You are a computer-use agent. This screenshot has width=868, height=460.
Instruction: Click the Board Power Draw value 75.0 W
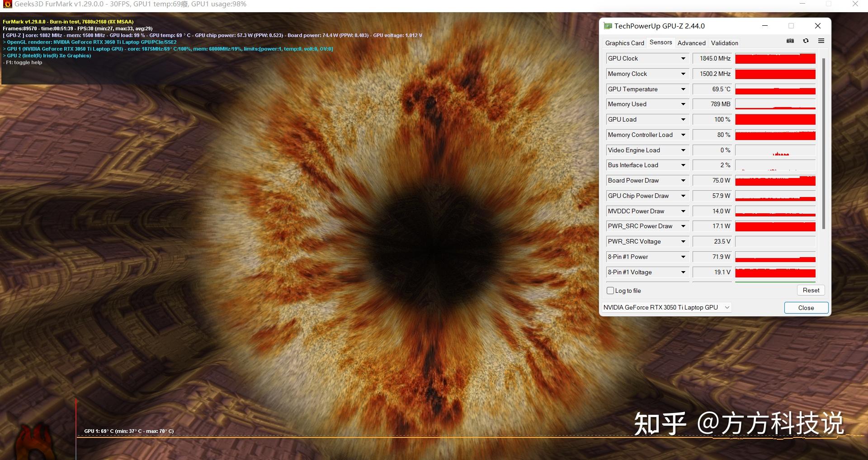point(712,181)
